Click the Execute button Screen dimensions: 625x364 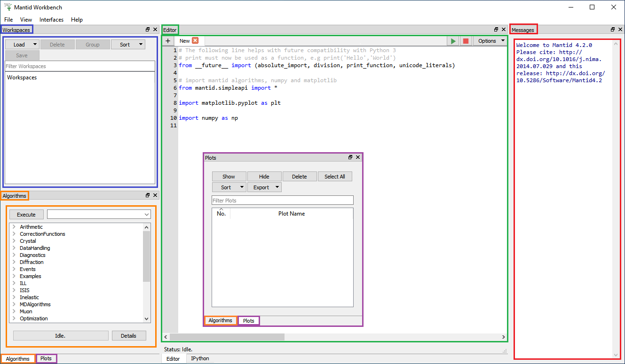pos(26,215)
